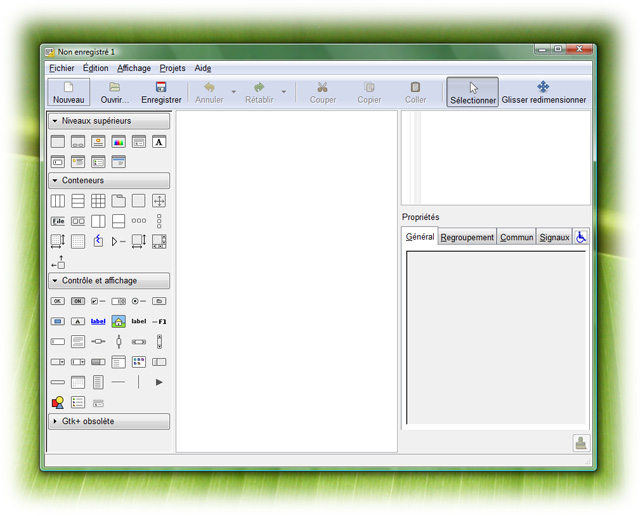Open the Fichier menu

click(62, 68)
